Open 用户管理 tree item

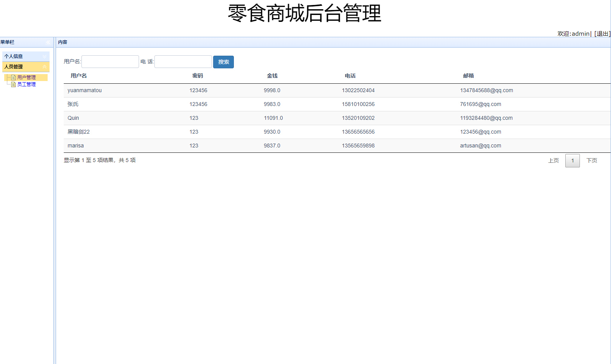(x=26, y=78)
